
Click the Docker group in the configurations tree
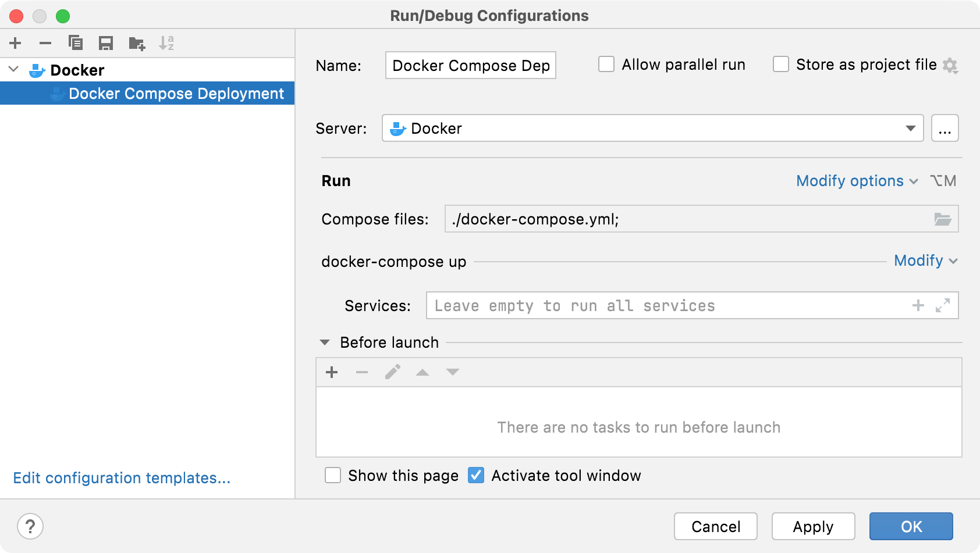click(x=77, y=70)
